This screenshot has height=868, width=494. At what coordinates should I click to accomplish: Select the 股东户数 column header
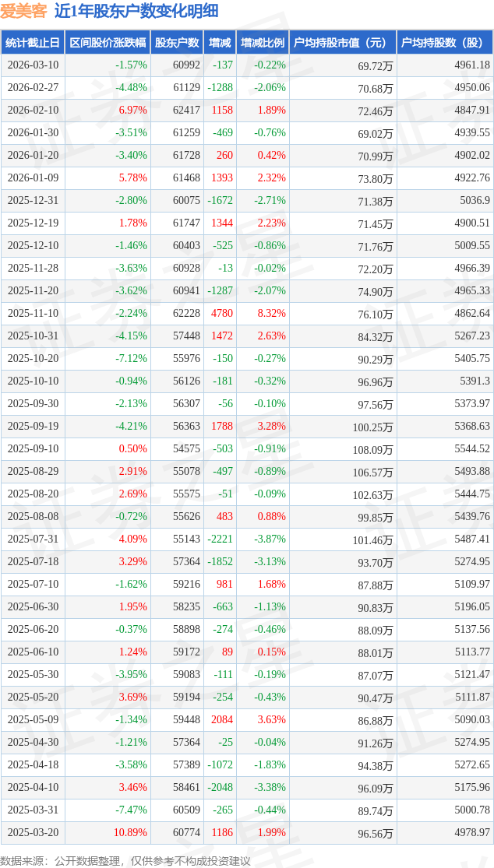point(177,43)
